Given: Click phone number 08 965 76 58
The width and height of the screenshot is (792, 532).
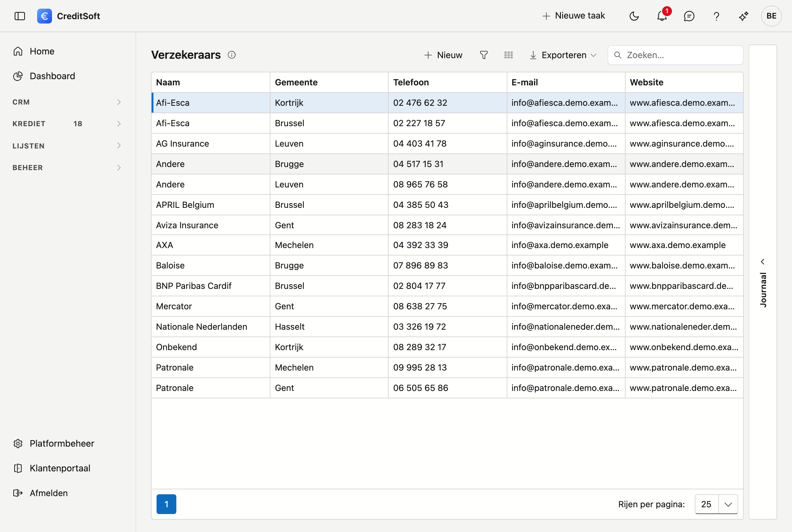Looking at the screenshot, I should pos(420,184).
